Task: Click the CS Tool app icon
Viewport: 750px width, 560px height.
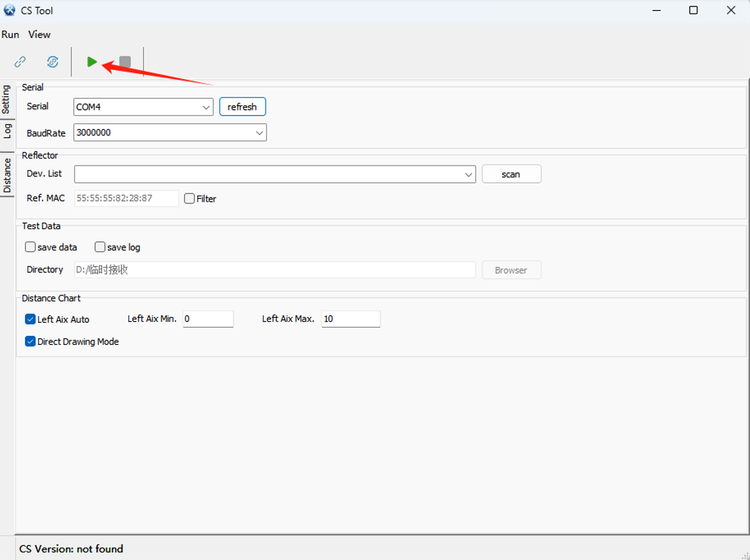Action: [9, 10]
